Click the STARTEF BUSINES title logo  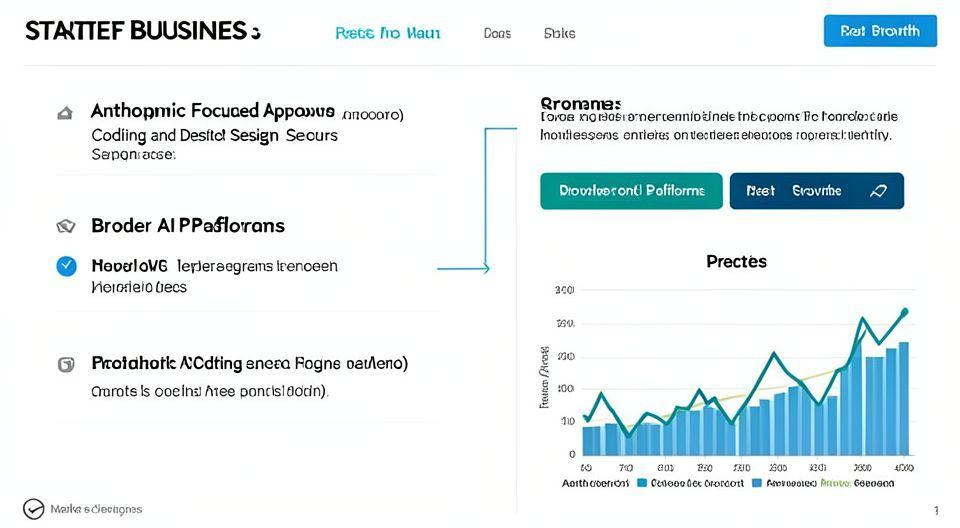click(x=142, y=31)
